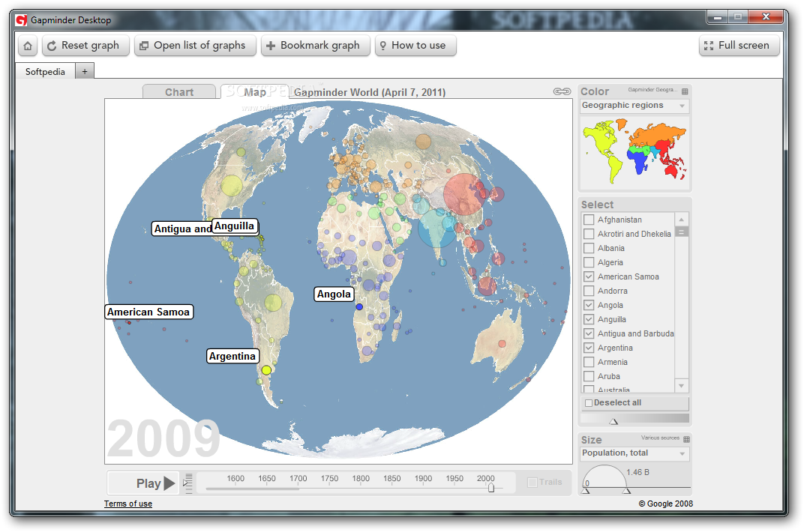
Task: Select the Map tab
Action: (255, 91)
